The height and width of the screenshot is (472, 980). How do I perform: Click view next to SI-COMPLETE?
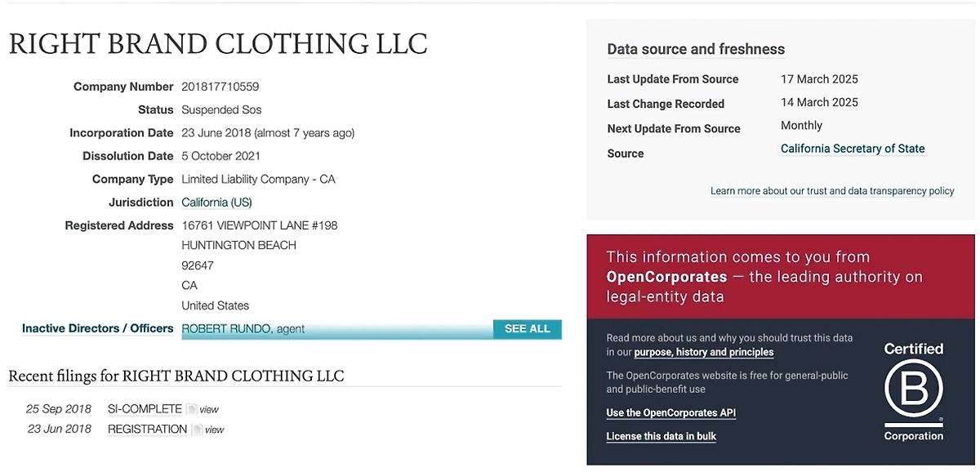click(209, 410)
